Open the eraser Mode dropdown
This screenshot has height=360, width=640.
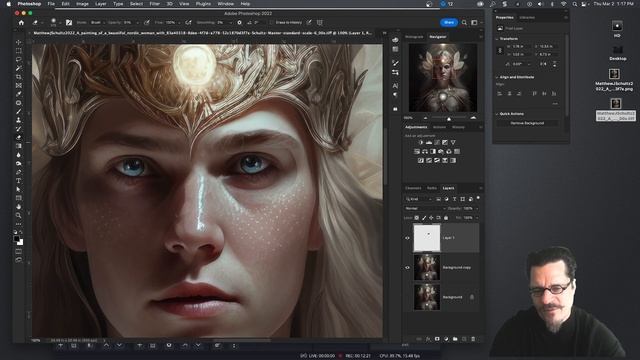(97, 22)
